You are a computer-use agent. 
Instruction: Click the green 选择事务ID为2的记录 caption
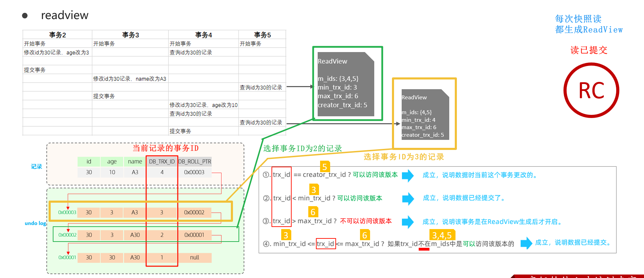click(303, 149)
